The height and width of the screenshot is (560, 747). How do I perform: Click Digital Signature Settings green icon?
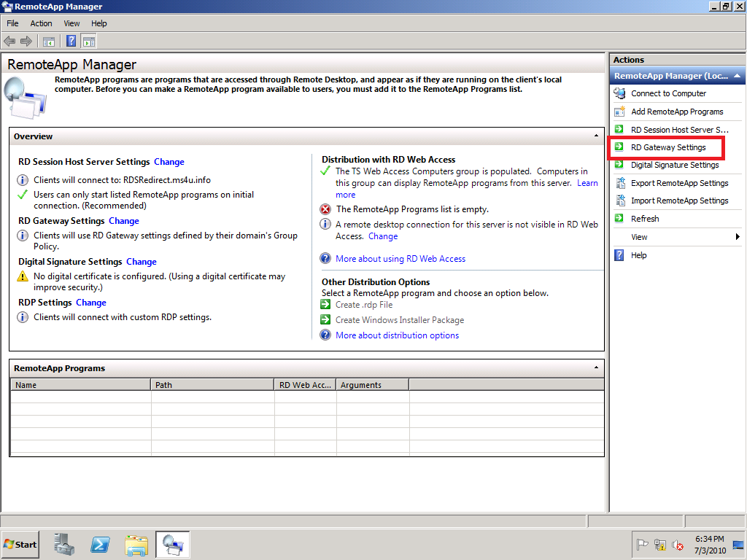[x=619, y=165]
